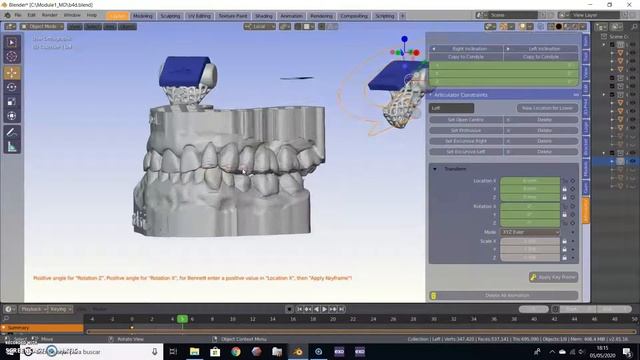Click the key icon on Apply Key Frame
Screen dimensions: 640x360
[533, 277]
